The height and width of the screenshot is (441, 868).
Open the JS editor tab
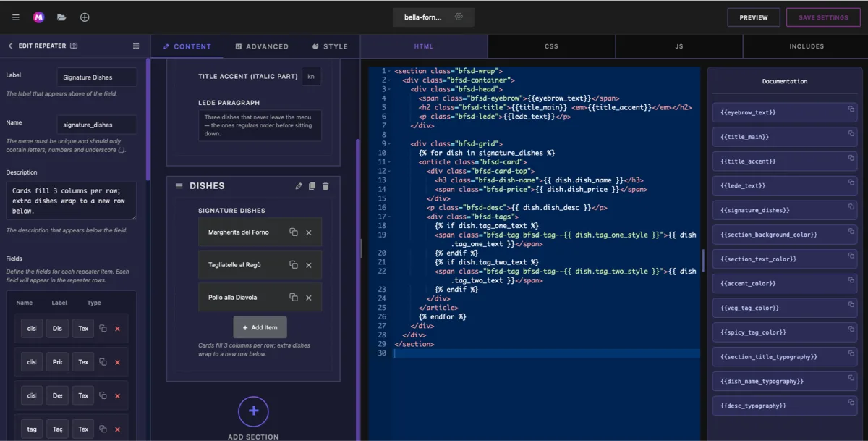[679, 46]
